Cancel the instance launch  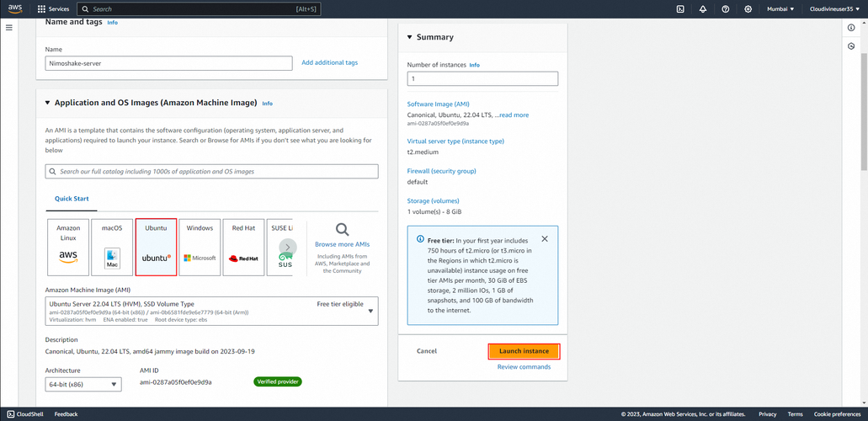pos(427,351)
